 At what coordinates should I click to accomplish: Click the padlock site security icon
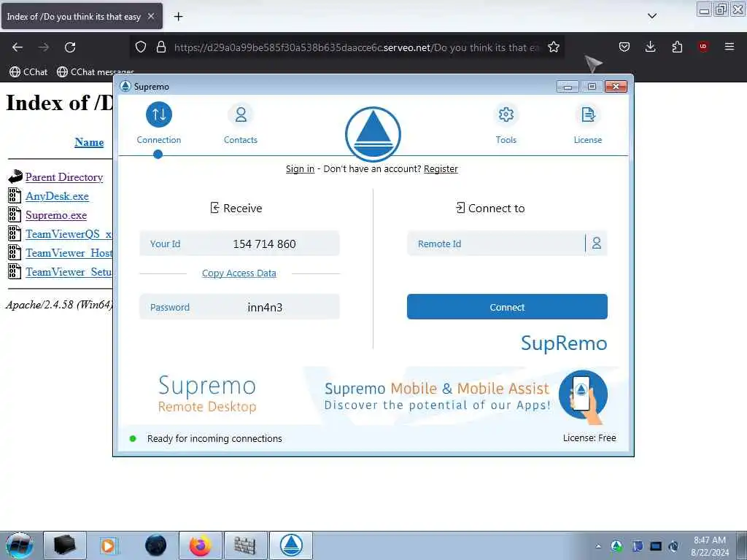161,47
